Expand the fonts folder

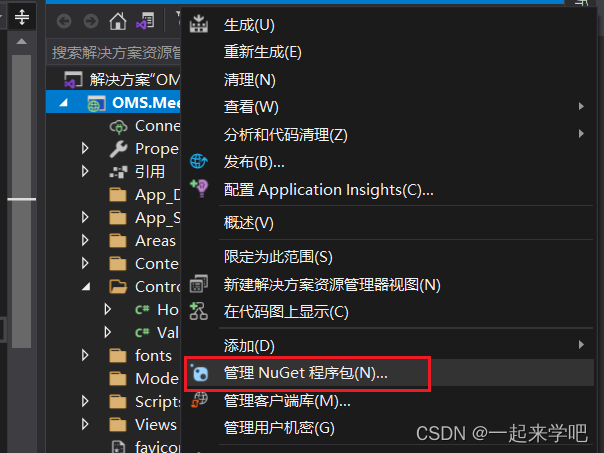tap(85, 356)
